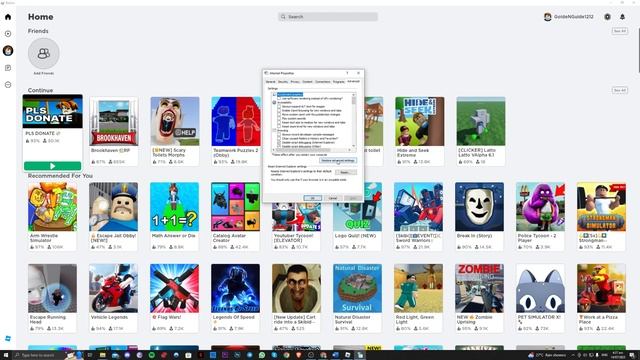
Task: Click the Reset... button
Action: click(x=346, y=172)
